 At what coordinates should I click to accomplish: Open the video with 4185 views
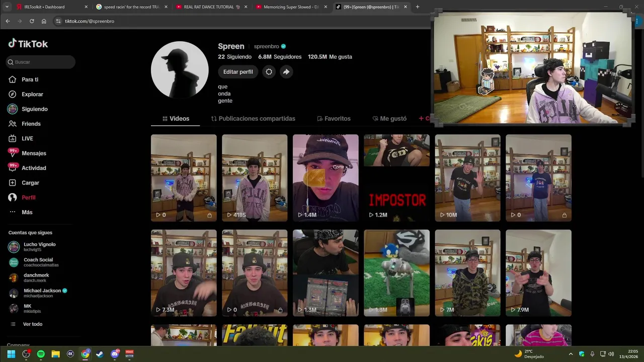pyautogui.click(x=255, y=178)
